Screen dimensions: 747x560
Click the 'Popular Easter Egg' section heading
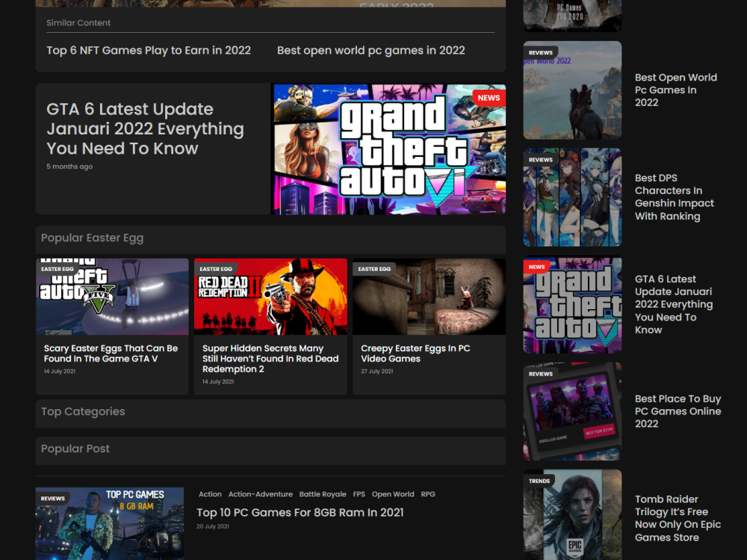92,237
